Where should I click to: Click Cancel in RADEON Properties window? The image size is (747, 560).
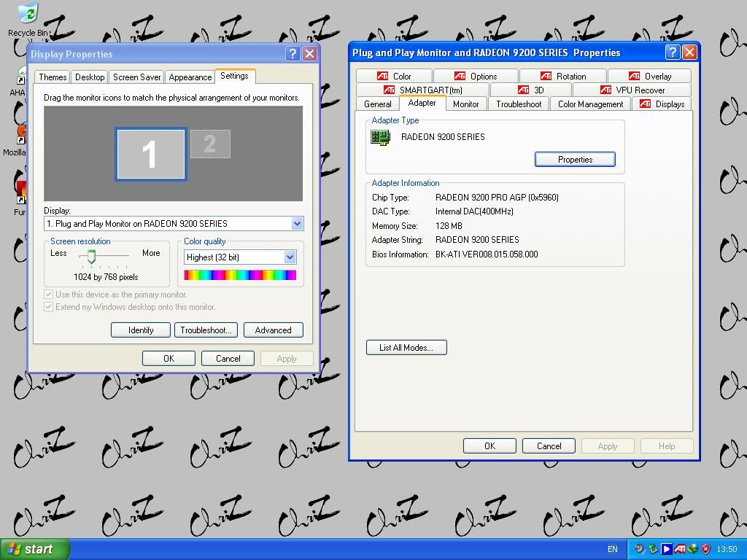pos(549,446)
